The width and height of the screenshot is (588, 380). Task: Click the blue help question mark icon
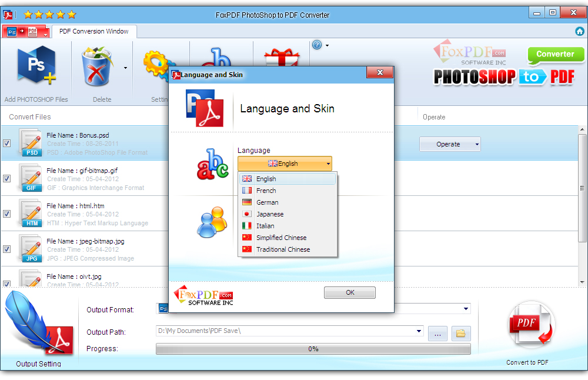pyautogui.click(x=317, y=45)
